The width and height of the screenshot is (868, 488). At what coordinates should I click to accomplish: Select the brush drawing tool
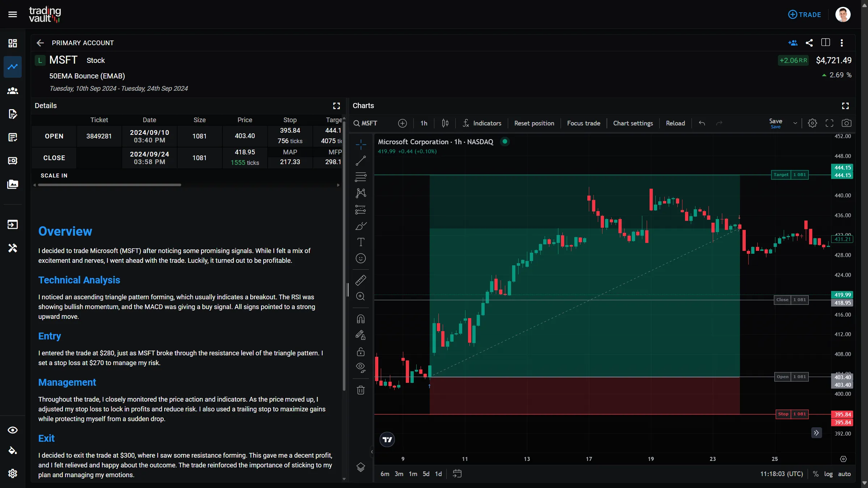point(361,226)
